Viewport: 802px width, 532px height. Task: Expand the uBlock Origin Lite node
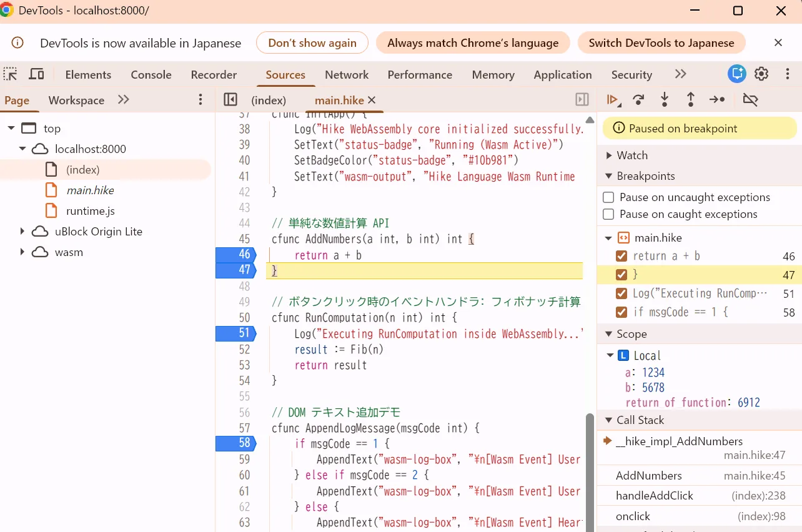tap(22, 232)
